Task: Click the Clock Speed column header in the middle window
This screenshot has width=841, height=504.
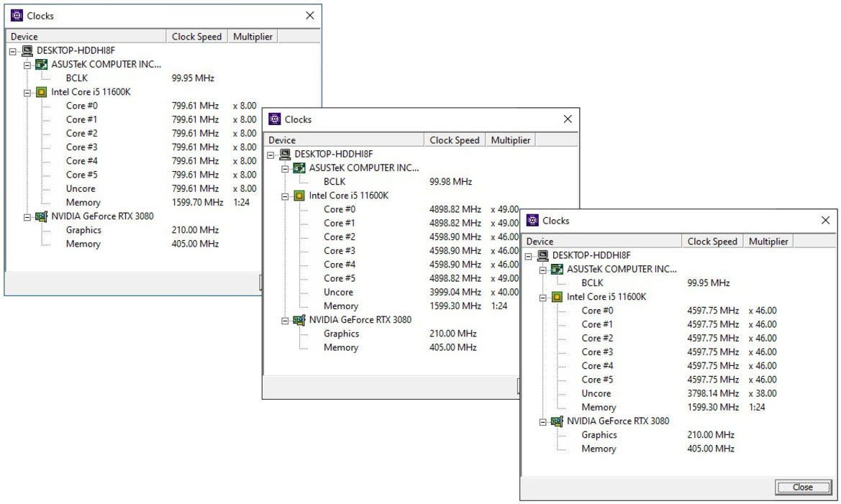Action: 454,140
